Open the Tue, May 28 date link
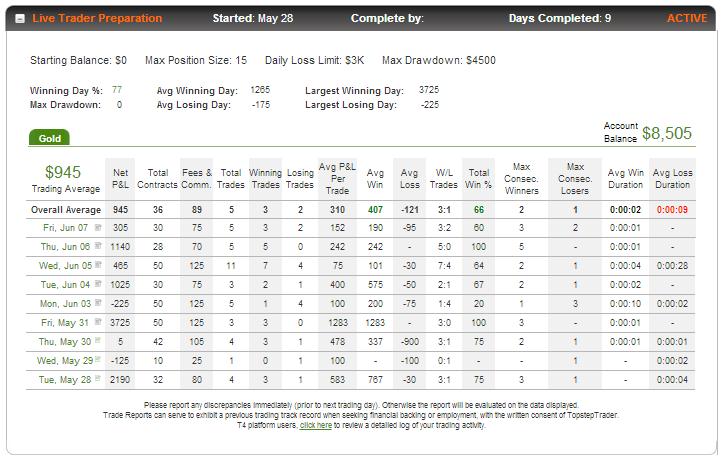Image resolution: width=722 pixels, height=462 pixels. 65,380
